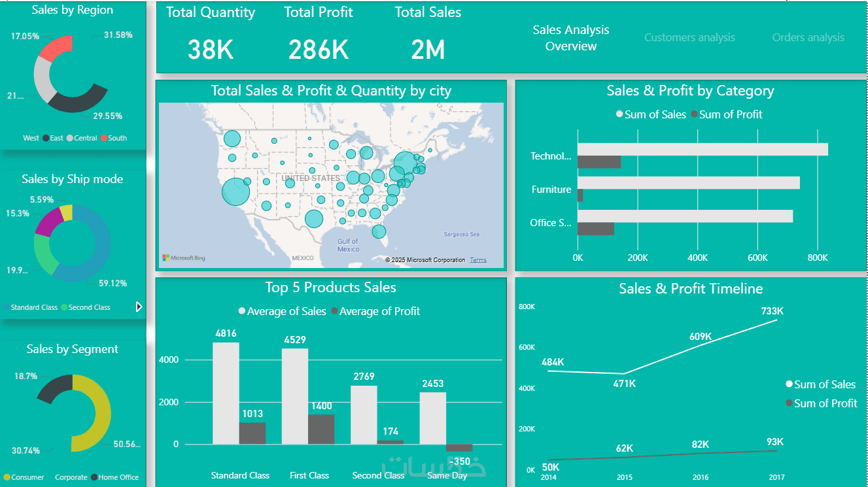868x487 pixels.
Task: Select Consumer in Segment legend
Action: point(24,477)
